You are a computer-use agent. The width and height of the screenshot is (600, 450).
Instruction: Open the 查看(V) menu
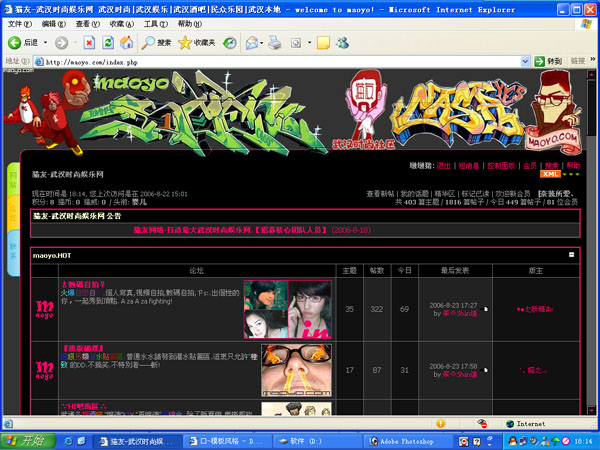pyautogui.click(x=88, y=24)
